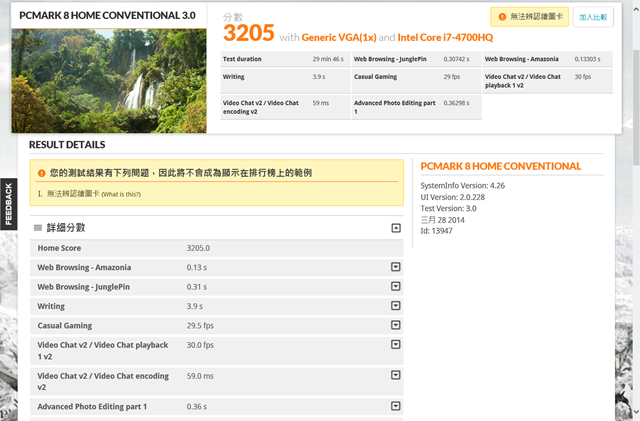Open the Intel Core i7-4700HQ link

coord(445,38)
